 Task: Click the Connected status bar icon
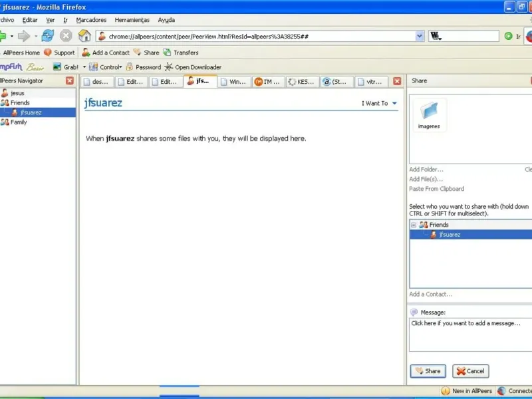[502, 391]
